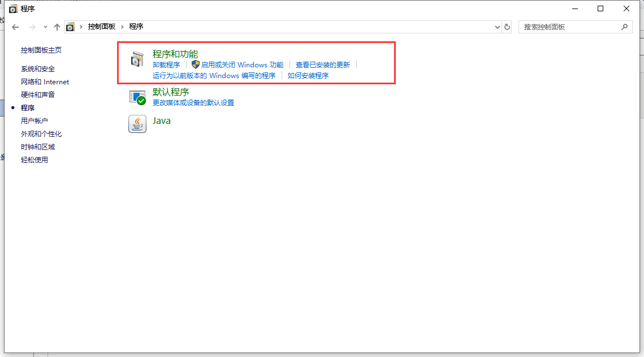The width and height of the screenshot is (644, 357).
Task: Maximize the 程序 window
Action: click(600, 8)
